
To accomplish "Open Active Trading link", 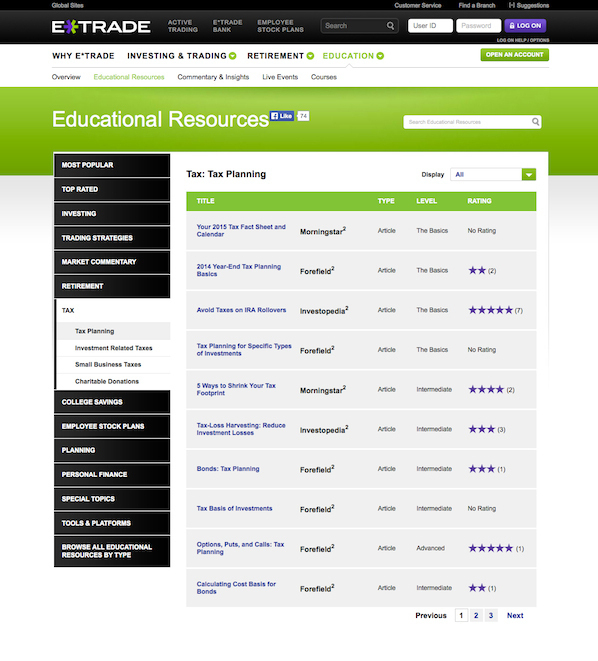I will coord(182,26).
